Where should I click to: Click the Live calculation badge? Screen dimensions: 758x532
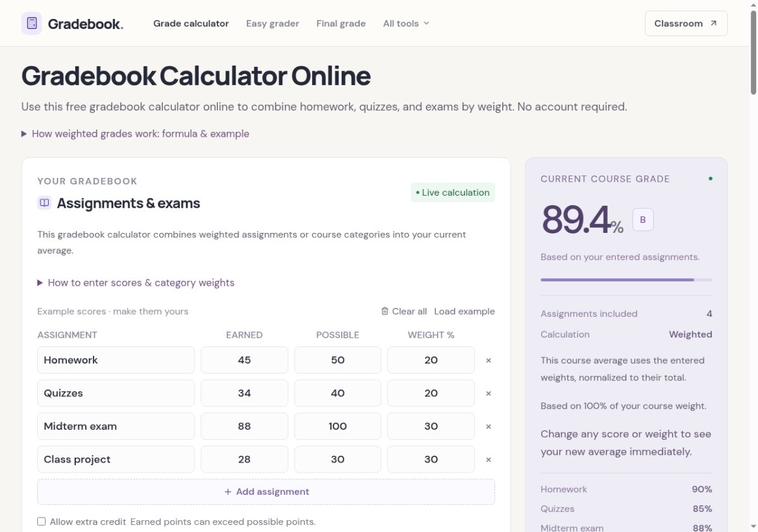[453, 192]
